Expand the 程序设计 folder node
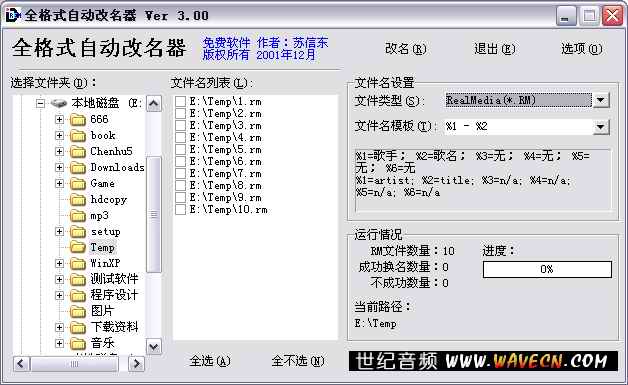 pos(59,295)
